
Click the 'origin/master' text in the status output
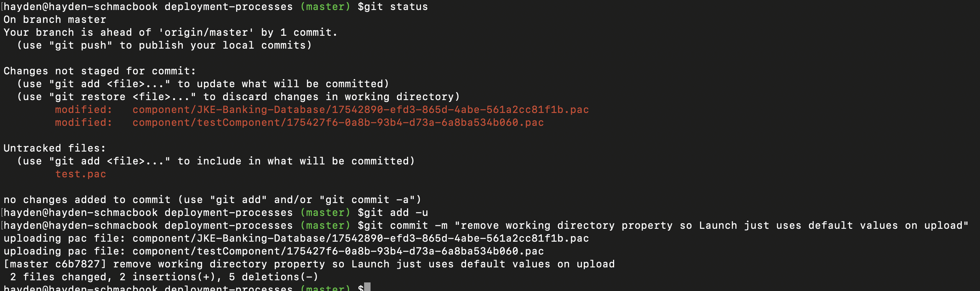206,32
